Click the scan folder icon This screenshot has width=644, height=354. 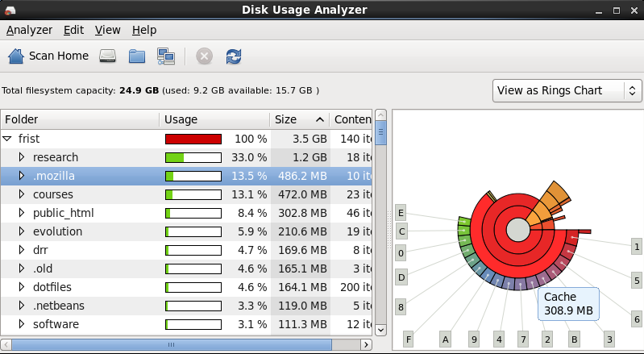[137, 56]
